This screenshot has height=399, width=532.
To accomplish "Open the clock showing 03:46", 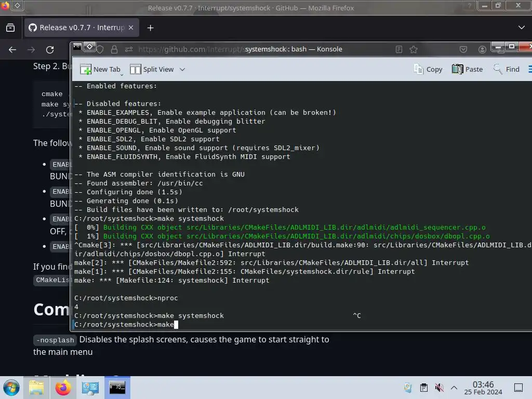I will click(x=483, y=388).
